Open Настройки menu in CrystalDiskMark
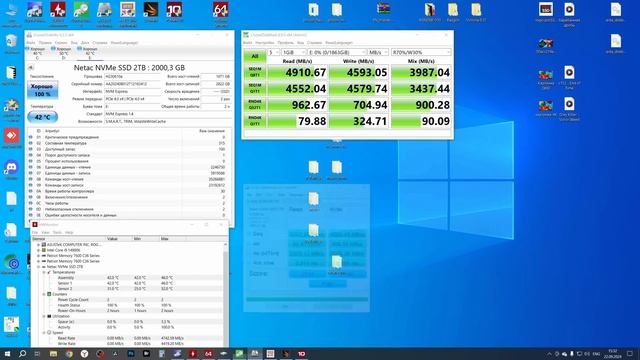This screenshot has height=360, width=640. pos(264,42)
